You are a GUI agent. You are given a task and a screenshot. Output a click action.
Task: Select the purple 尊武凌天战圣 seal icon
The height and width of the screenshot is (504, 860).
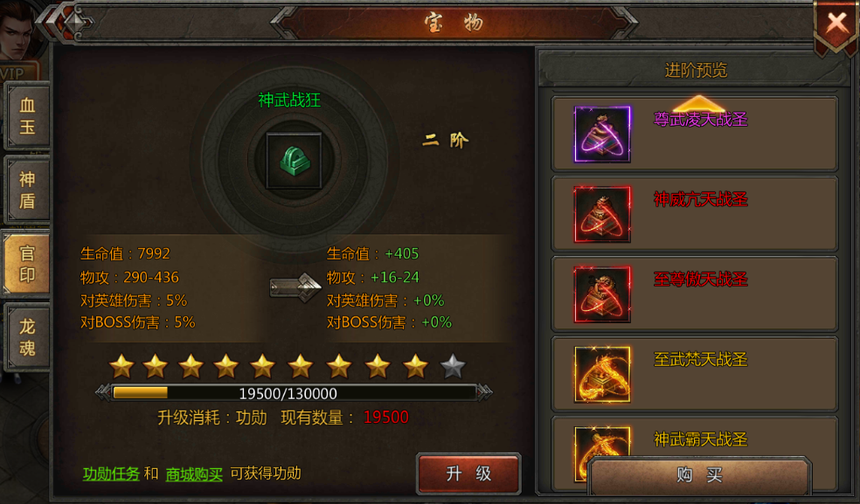[602, 135]
